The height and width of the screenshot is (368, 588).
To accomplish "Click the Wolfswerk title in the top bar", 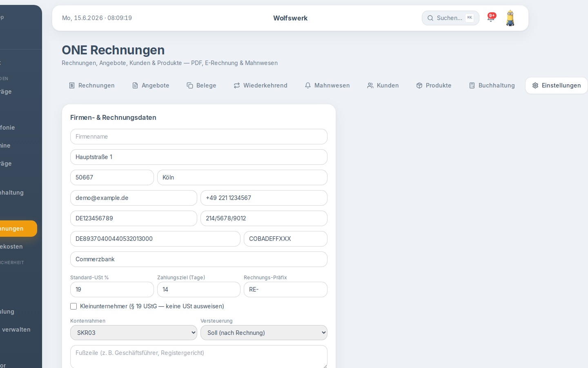I will (290, 18).
